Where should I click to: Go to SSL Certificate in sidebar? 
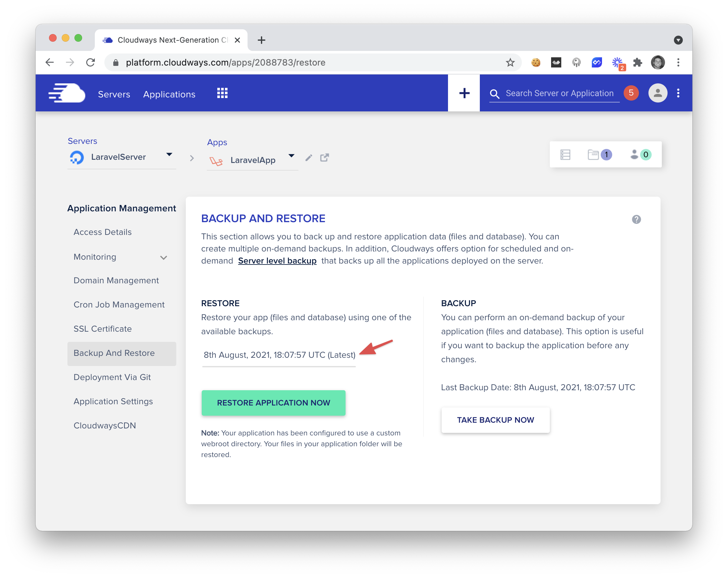click(x=103, y=329)
